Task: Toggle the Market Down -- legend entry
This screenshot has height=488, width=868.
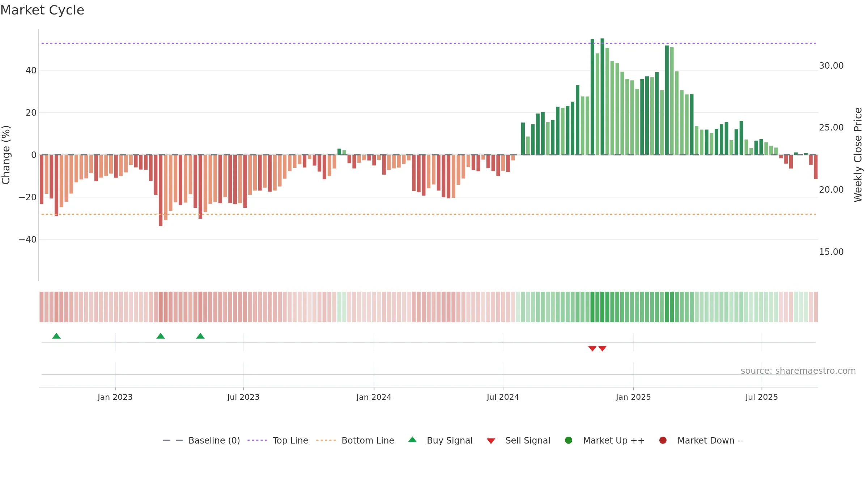Action: point(701,440)
